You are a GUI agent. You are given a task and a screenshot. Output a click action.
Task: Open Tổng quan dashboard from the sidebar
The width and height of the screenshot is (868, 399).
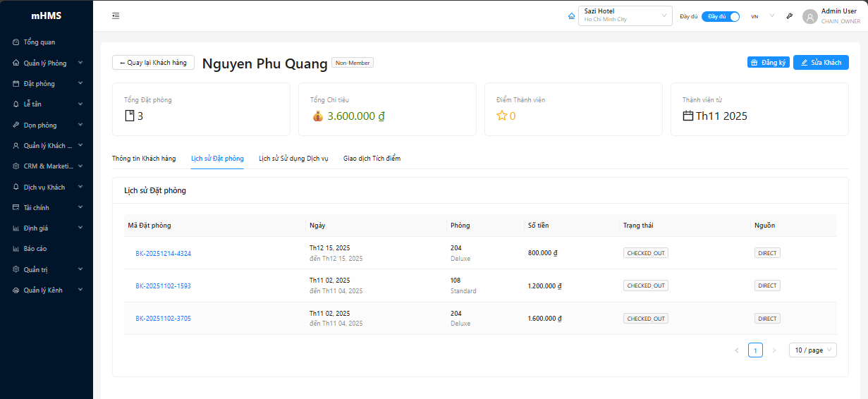(39, 42)
